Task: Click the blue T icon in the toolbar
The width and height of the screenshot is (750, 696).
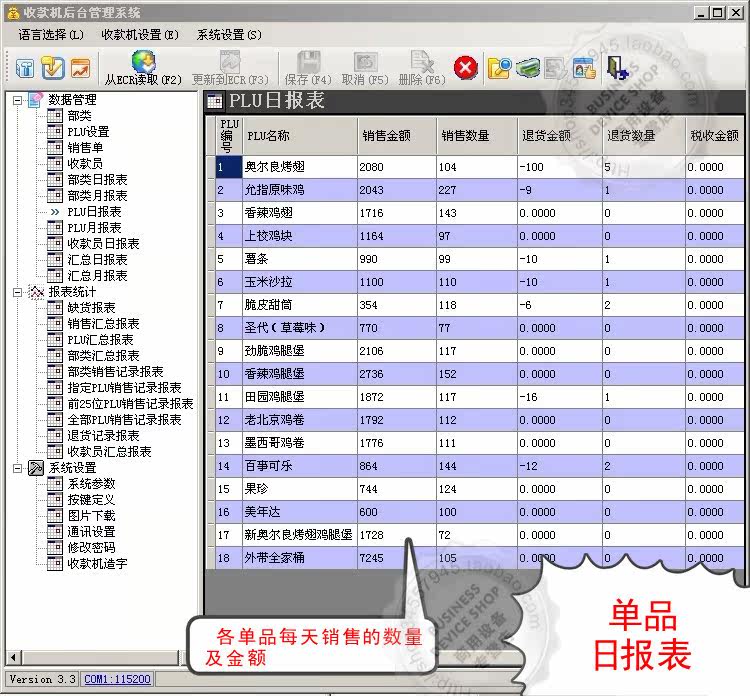Action: coord(25,68)
